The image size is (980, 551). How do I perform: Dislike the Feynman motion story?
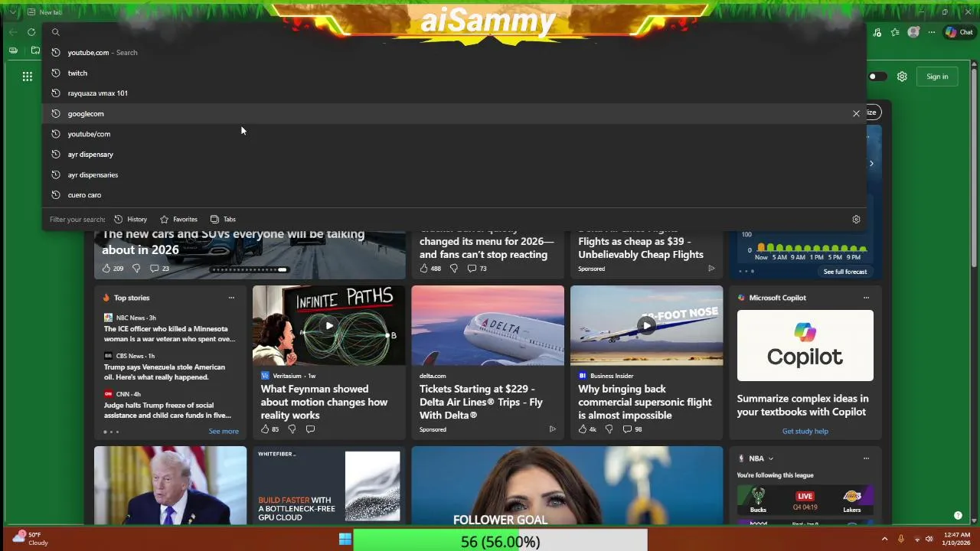pos(292,429)
